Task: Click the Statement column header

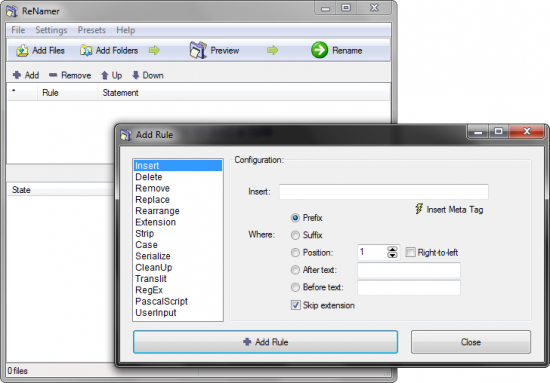Action: (244, 93)
